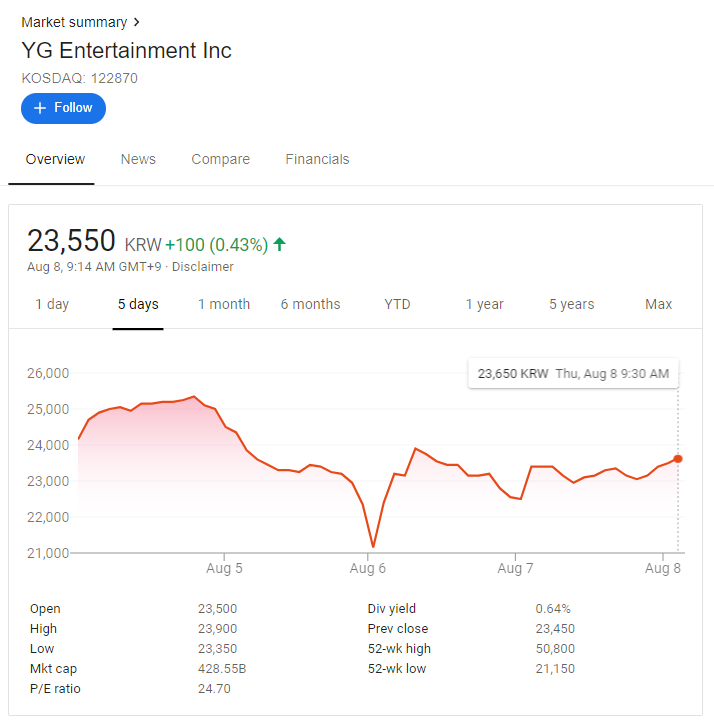Show the 1 year chart range
Screen dimensions: 714x723
click(484, 304)
